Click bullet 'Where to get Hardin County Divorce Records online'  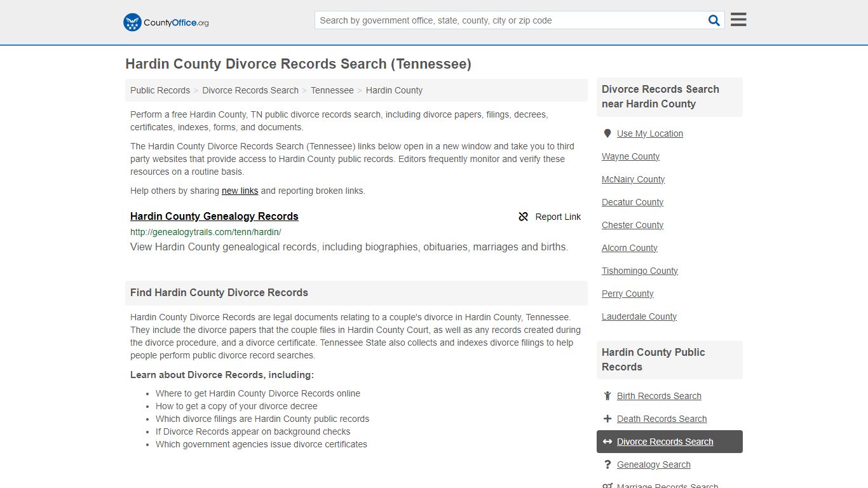tap(258, 393)
